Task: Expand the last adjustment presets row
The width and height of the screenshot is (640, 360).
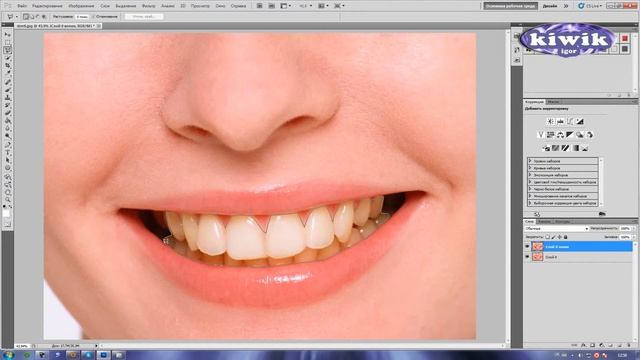Action: tap(530, 203)
